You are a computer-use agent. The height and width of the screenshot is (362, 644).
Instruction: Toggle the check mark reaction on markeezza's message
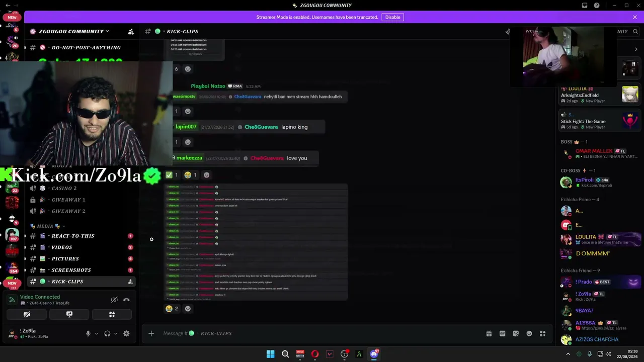click(x=172, y=175)
